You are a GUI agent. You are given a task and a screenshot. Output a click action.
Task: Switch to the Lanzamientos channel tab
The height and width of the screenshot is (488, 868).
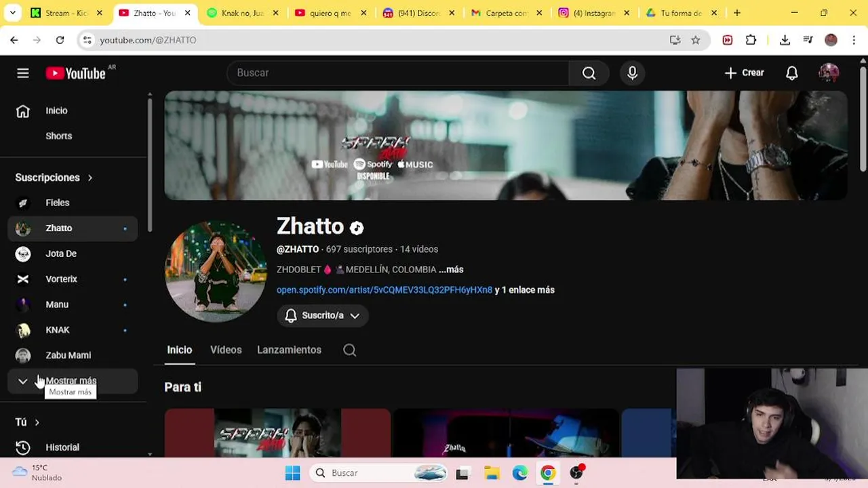tap(289, 350)
